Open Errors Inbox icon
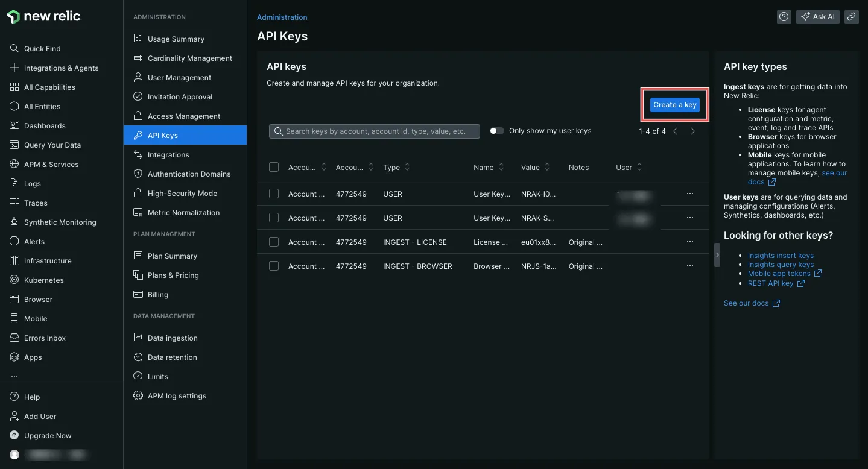868x469 pixels. [x=14, y=338]
